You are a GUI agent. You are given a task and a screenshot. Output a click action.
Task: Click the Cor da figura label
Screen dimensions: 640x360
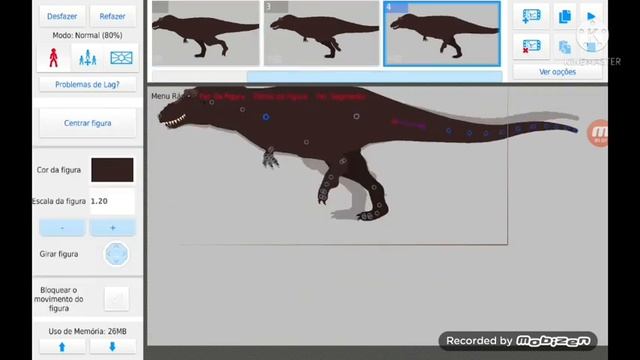point(59,170)
